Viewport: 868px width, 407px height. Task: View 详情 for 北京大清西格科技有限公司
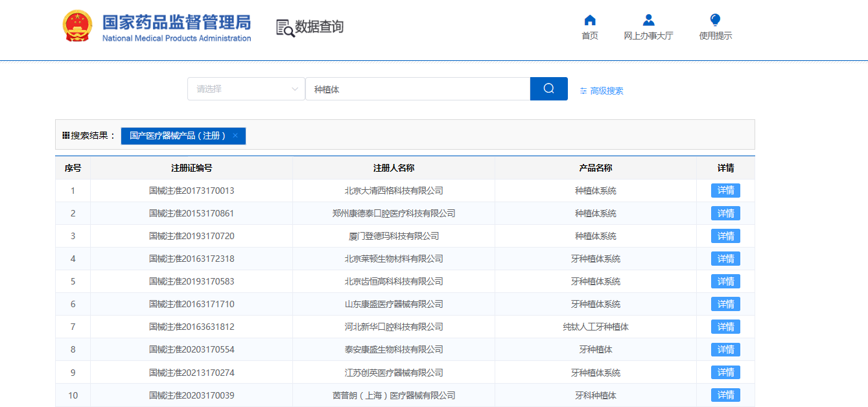point(725,191)
